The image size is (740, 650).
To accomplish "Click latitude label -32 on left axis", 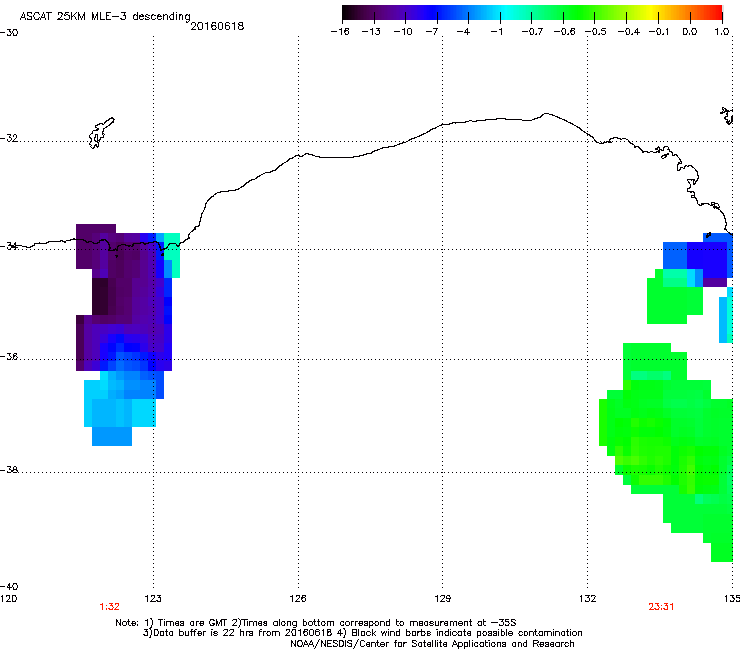I will (x=9, y=138).
